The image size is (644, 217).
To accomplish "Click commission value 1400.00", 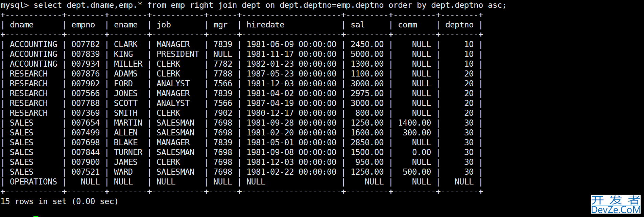I will coord(414,123).
